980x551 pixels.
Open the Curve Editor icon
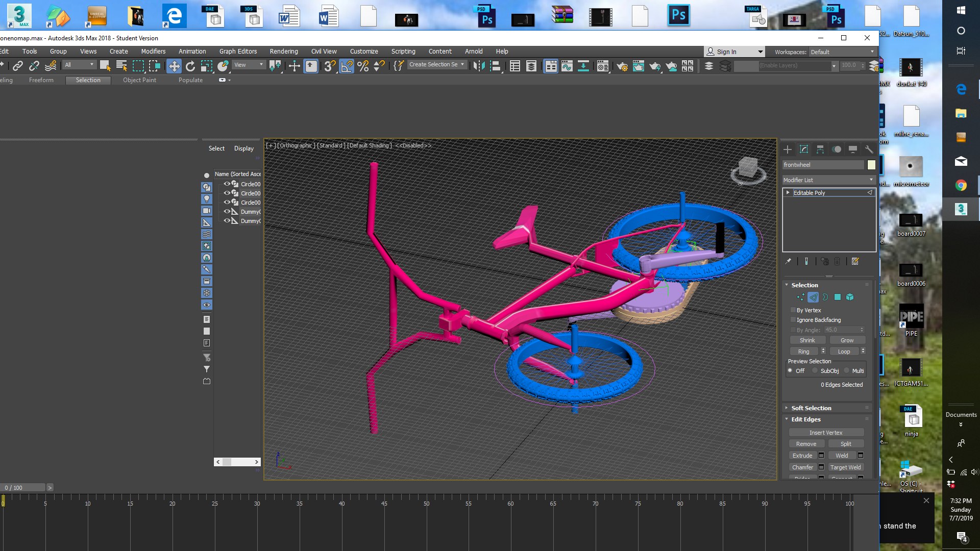[x=567, y=66]
